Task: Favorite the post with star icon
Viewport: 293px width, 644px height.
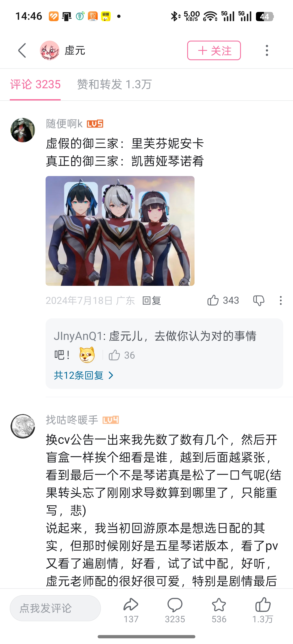Action: 219,605
